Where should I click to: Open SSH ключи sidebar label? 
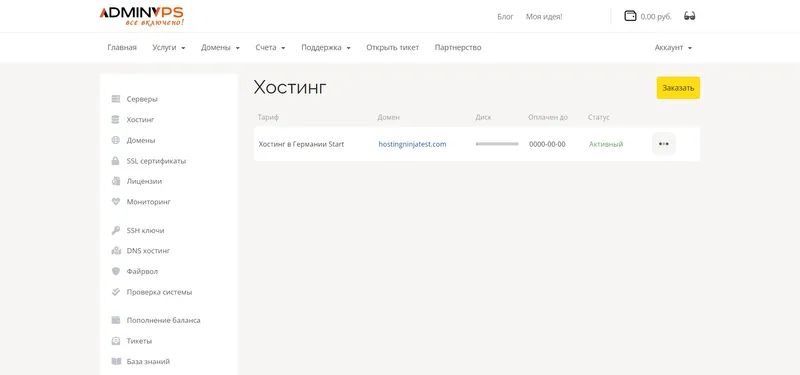(x=145, y=231)
